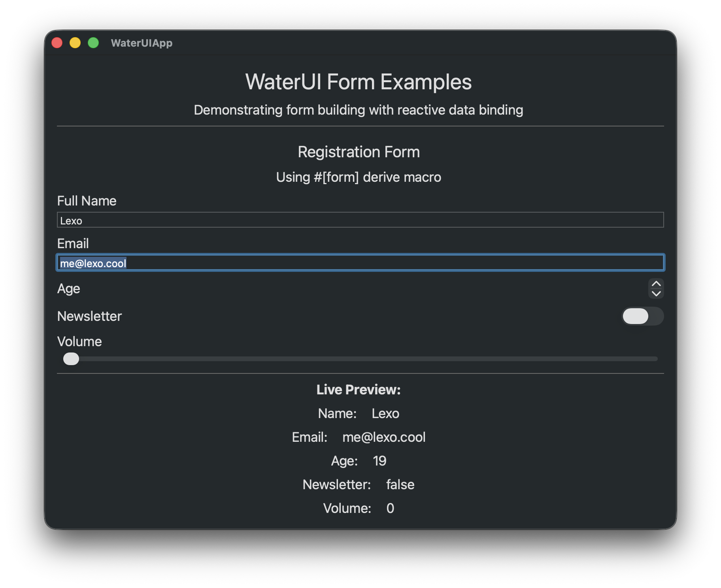Click the yellow minimize button

(x=75, y=42)
